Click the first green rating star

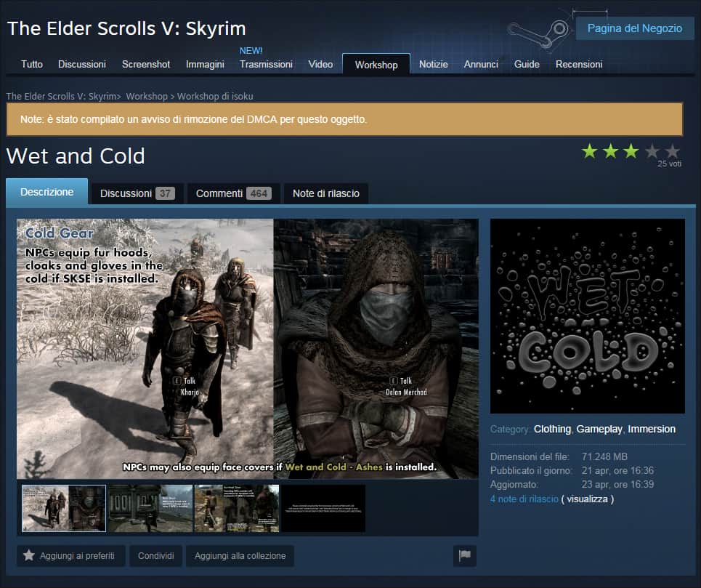[x=590, y=152]
